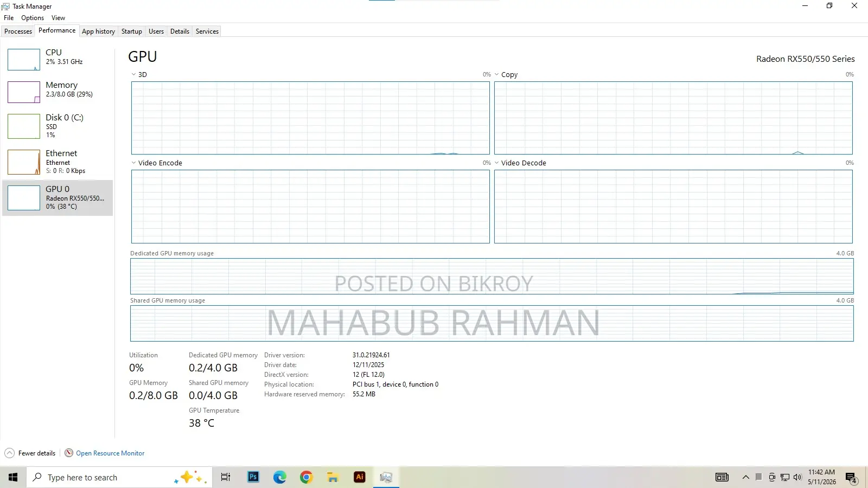868x488 pixels.
Task: Select the GPU 0 graph thumbnail
Action: click(24, 198)
